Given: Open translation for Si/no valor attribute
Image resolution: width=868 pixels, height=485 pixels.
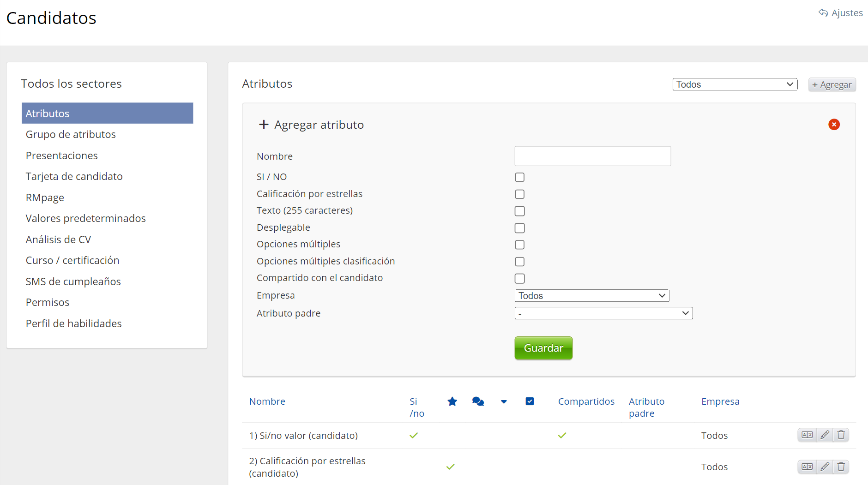Looking at the screenshot, I should click(x=807, y=435).
